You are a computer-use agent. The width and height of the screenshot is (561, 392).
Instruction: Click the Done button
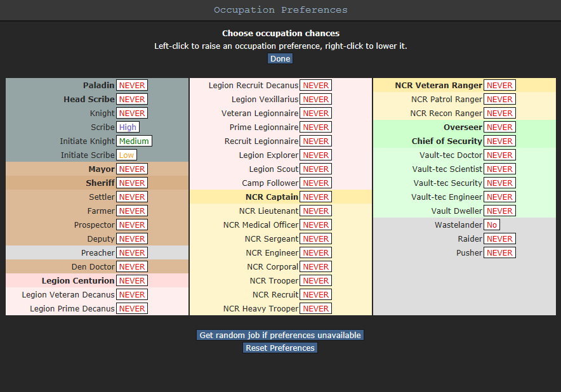[x=280, y=58]
